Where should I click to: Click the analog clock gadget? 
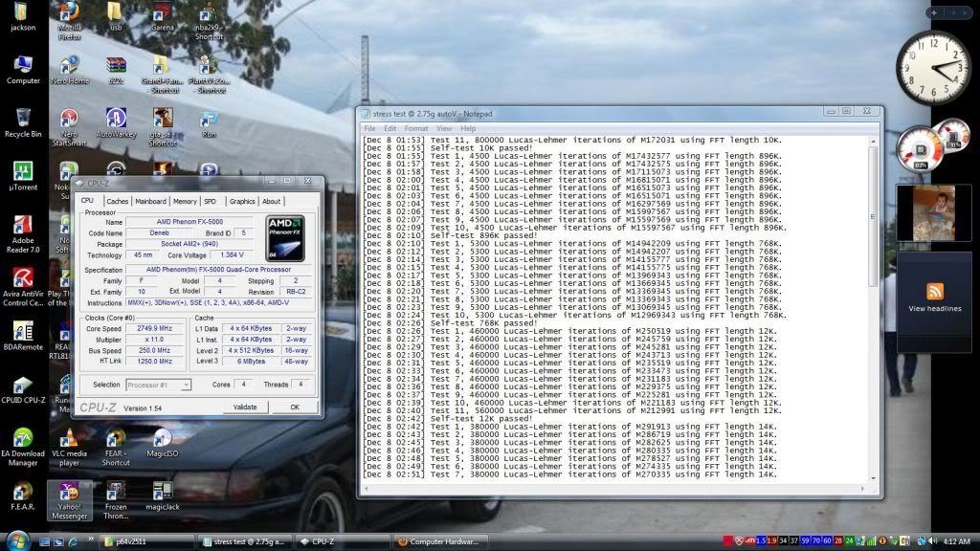(932, 68)
